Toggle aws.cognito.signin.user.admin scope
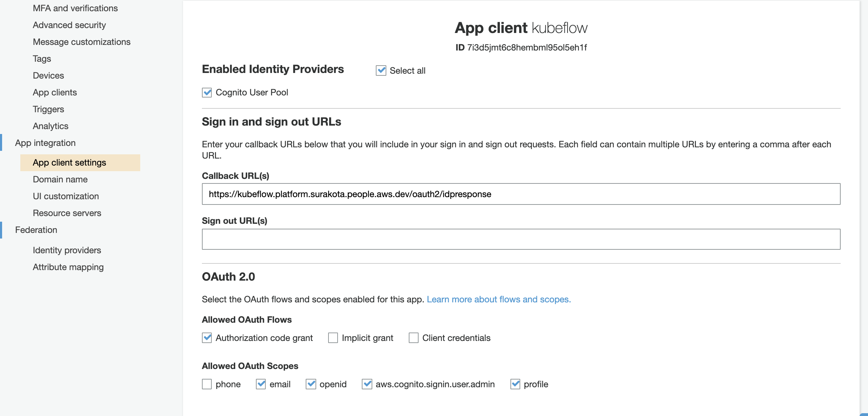 (367, 384)
